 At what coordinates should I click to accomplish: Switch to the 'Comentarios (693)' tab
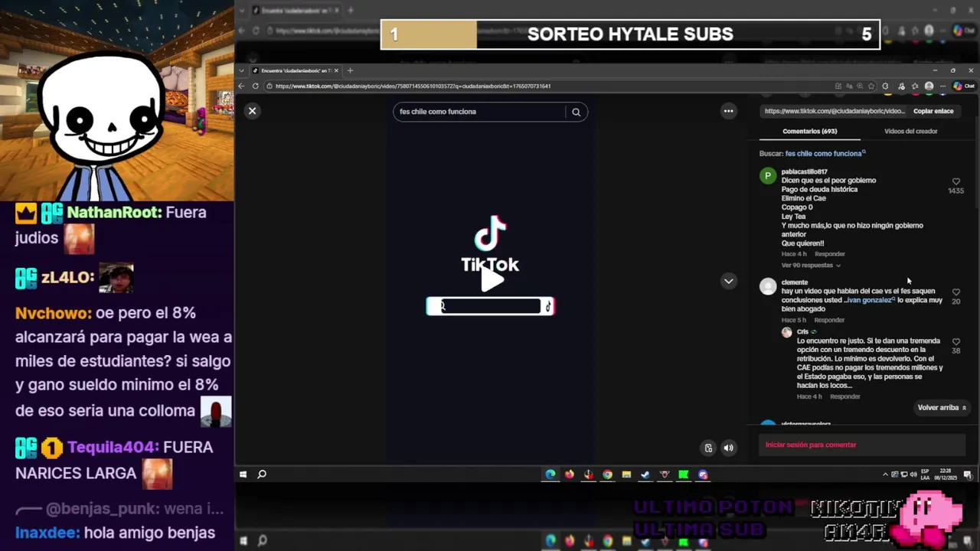pos(809,132)
